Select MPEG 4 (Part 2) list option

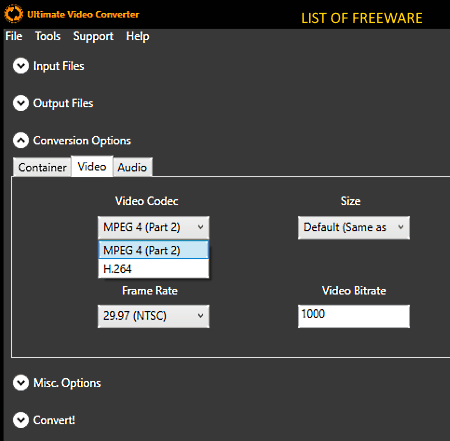(x=154, y=250)
